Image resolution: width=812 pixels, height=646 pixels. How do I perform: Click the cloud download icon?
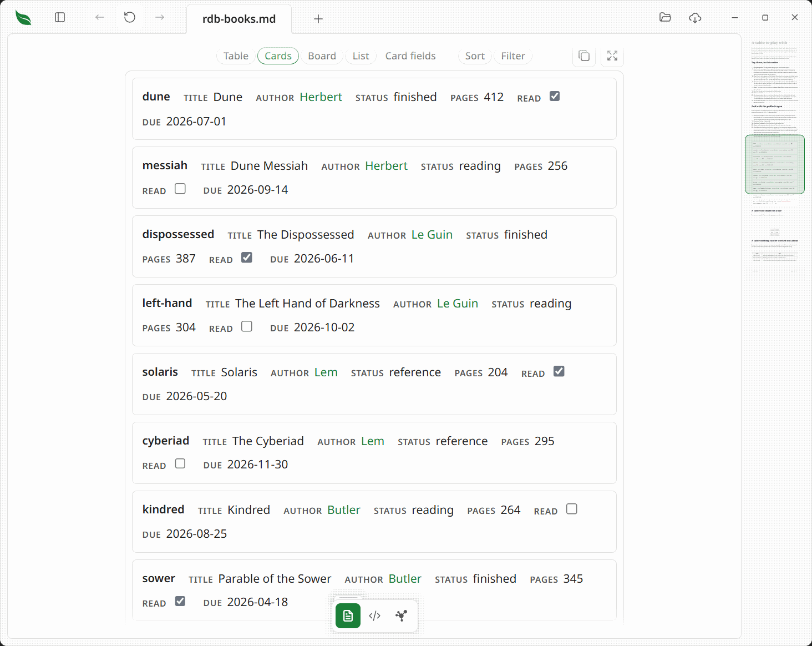(695, 18)
